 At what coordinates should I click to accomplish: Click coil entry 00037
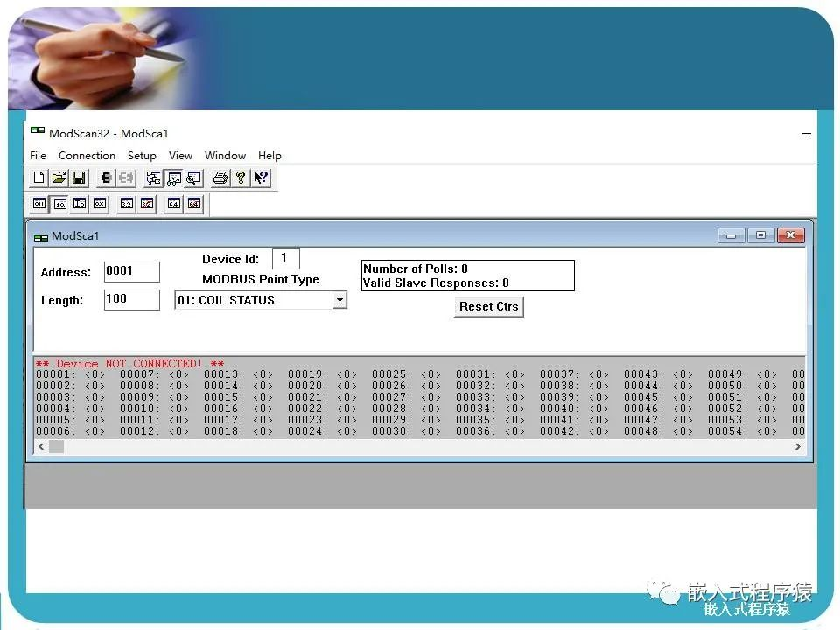click(574, 374)
